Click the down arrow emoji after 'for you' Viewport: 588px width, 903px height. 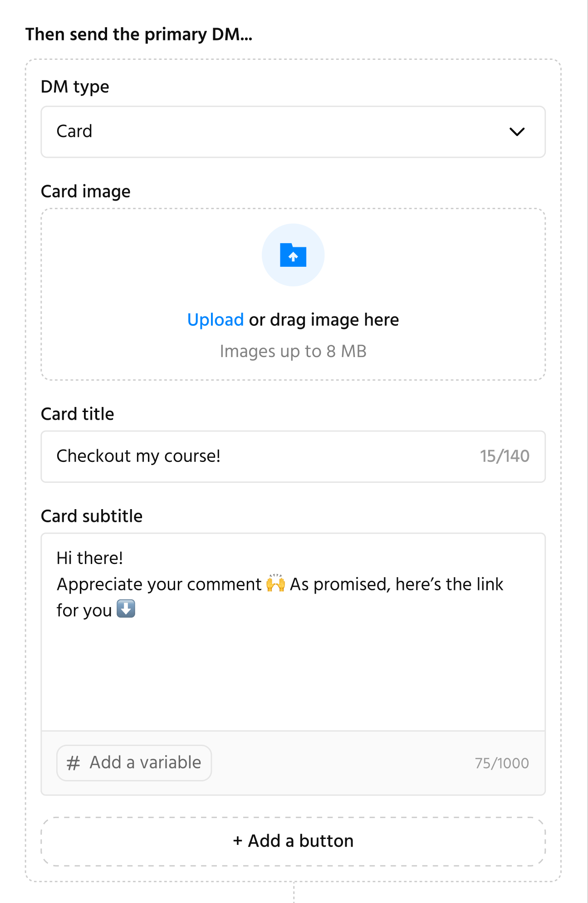click(126, 609)
